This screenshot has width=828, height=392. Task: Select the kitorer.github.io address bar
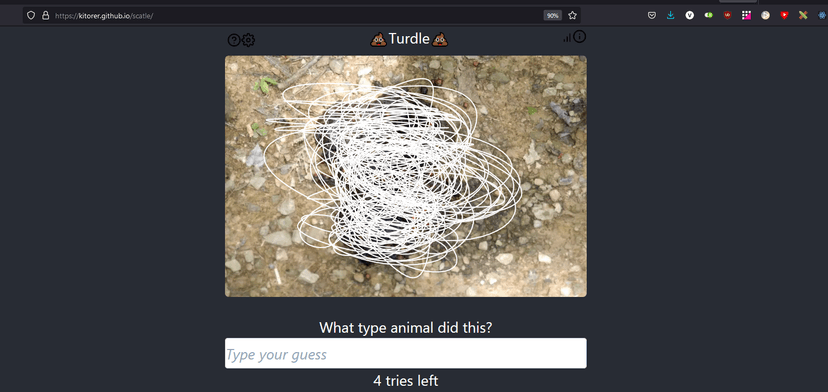tap(296, 15)
